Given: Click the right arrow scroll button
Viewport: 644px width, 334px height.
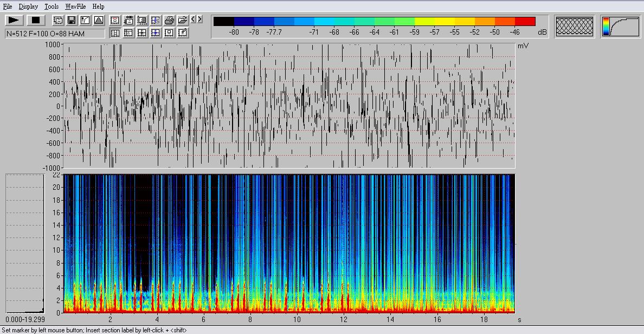Looking at the screenshot, I should point(200,20).
